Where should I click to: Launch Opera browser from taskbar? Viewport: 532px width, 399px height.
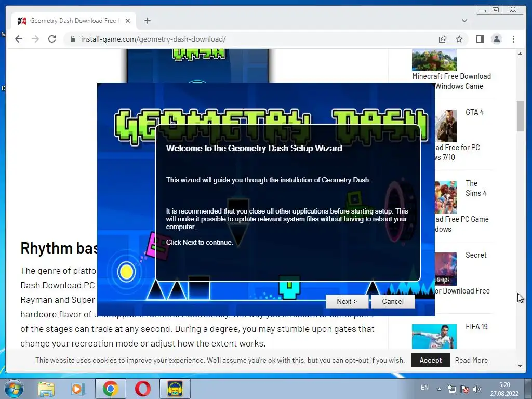point(143,389)
